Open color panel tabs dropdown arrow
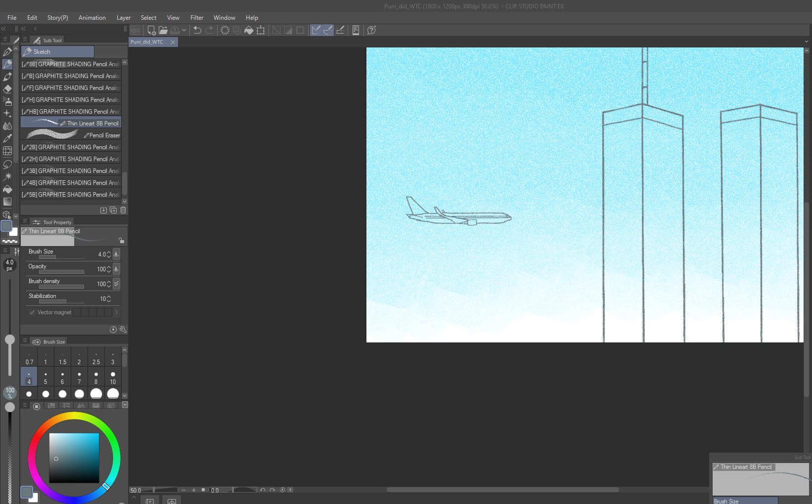 tap(125, 405)
